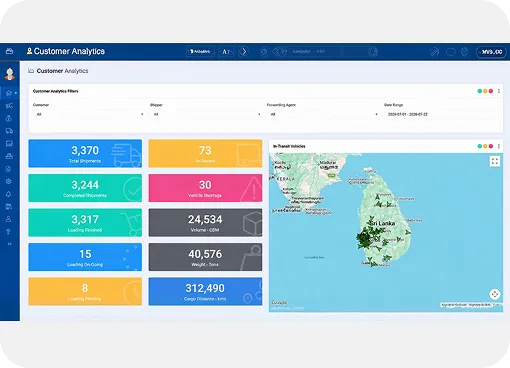
Task: Open the Cargo Distance 312,490 card
Action: pos(205,291)
